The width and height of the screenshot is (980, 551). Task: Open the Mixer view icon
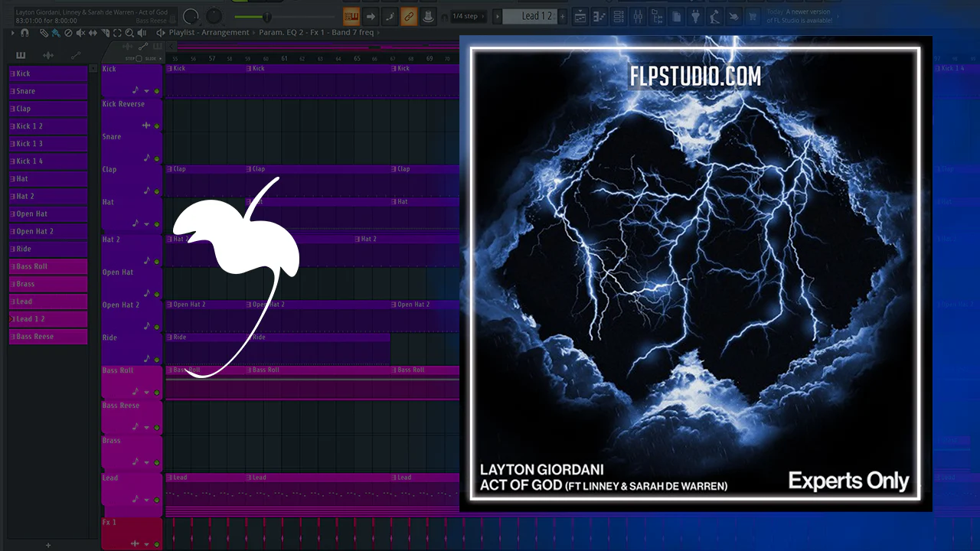click(x=638, y=16)
